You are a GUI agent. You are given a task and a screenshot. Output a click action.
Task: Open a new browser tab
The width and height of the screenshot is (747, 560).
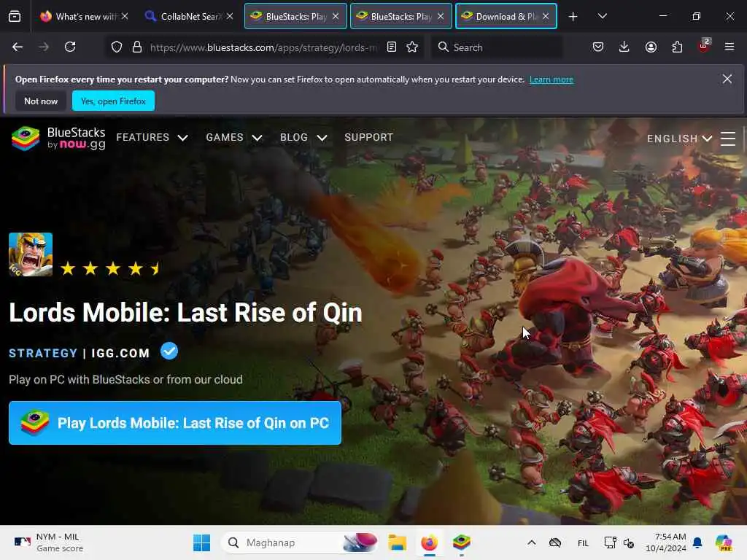573,17
